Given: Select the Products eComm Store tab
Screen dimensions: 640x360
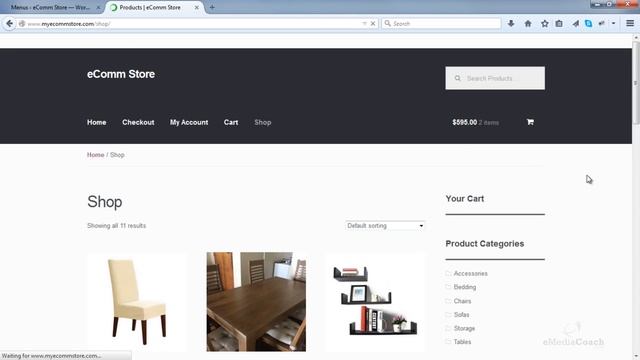Looking at the screenshot, I should [x=150, y=7].
